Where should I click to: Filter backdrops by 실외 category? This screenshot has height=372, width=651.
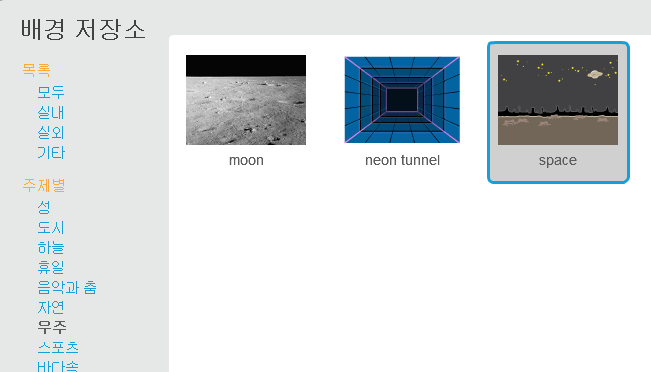pos(51,133)
